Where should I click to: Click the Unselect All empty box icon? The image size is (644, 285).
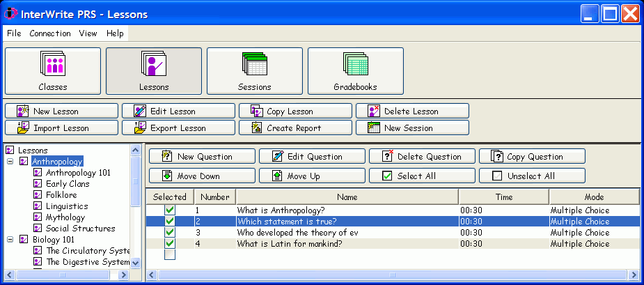pos(497,176)
